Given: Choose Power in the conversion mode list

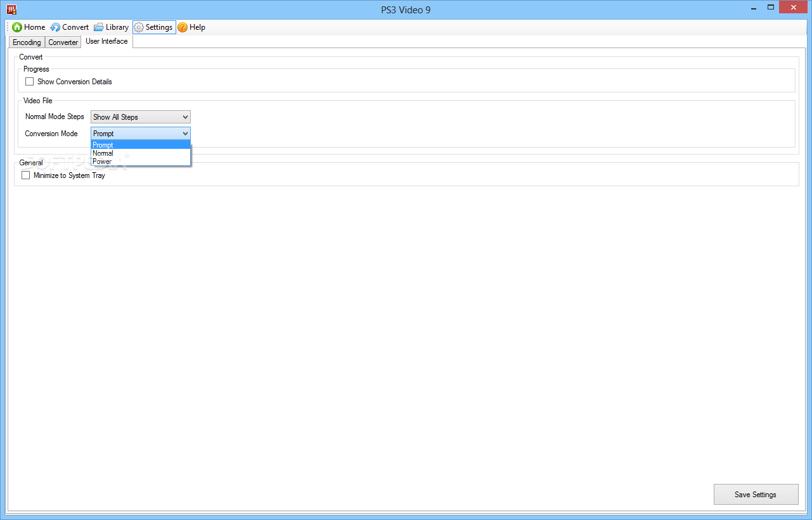Looking at the screenshot, I should 141,162.
